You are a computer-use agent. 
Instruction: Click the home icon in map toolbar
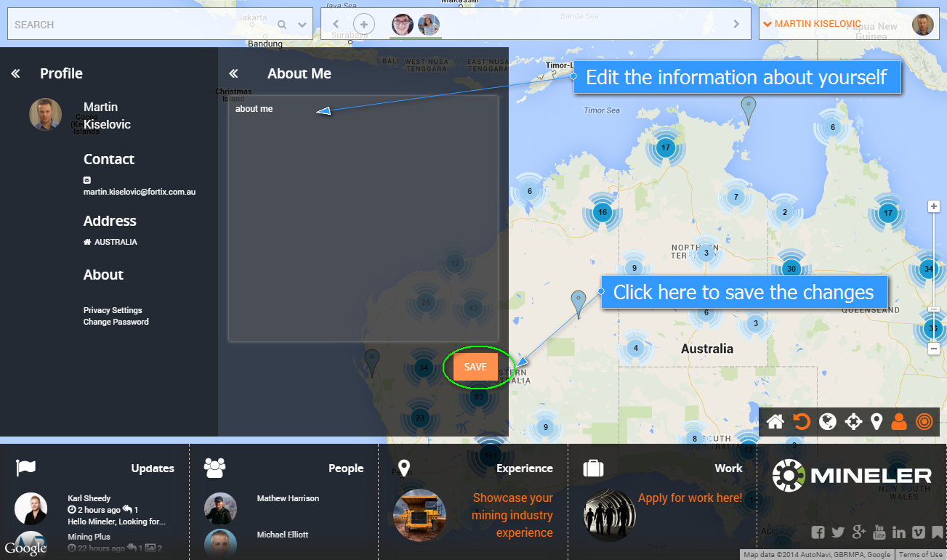coord(775,421)
